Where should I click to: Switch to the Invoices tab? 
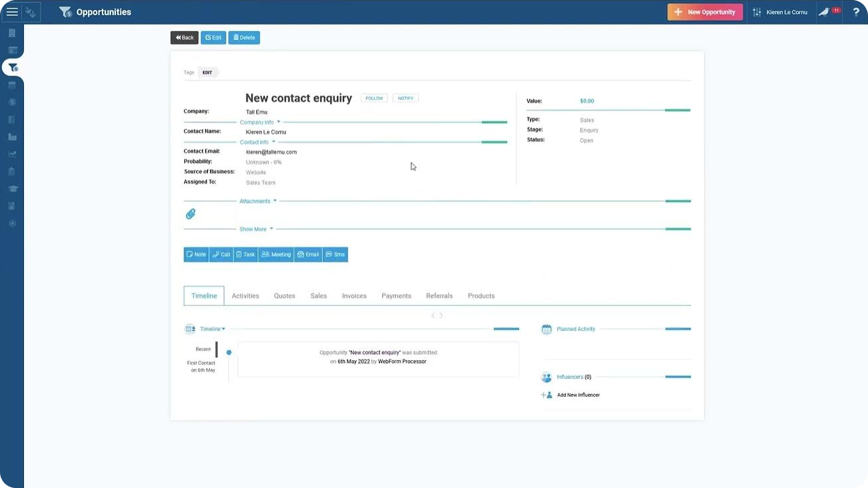354,296
